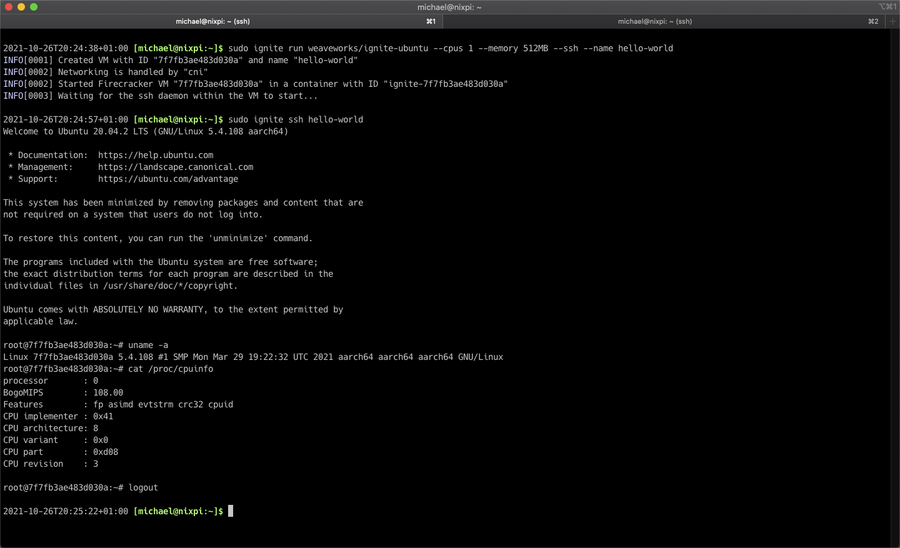Click the yellow minimize window button
This screenshot has width=900, height=548.
point(21,7)
